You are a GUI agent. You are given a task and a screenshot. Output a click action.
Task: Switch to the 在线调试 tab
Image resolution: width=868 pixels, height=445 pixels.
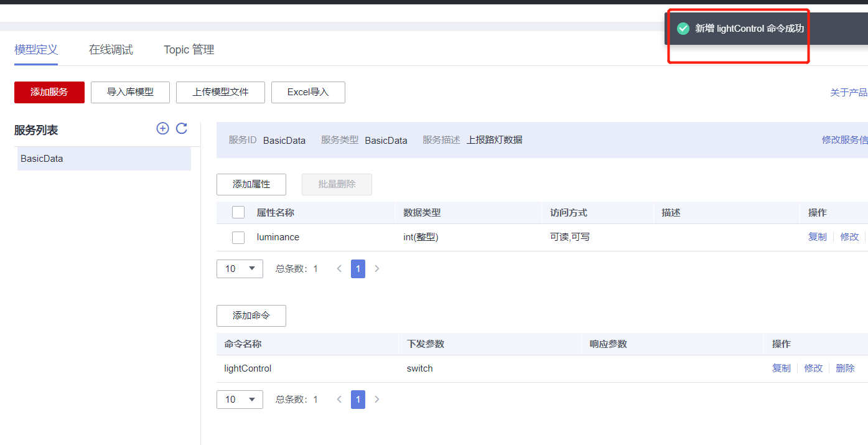pos(111,50)
